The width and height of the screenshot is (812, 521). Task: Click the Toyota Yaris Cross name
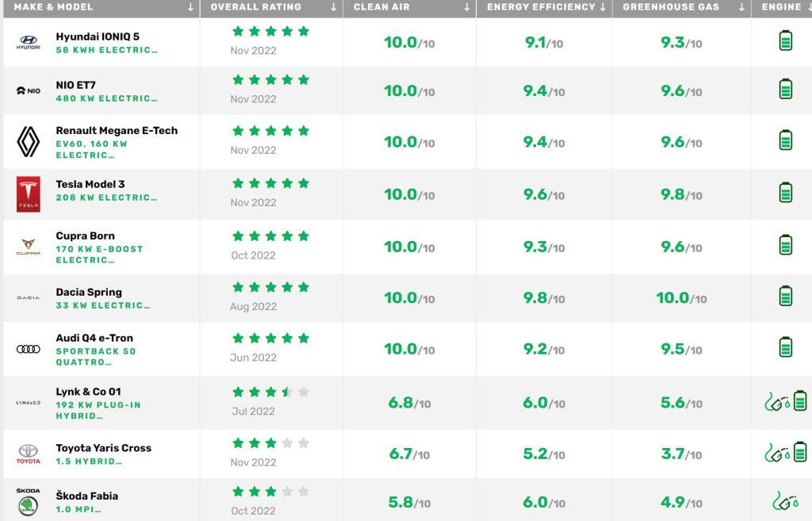pos(104,448)
